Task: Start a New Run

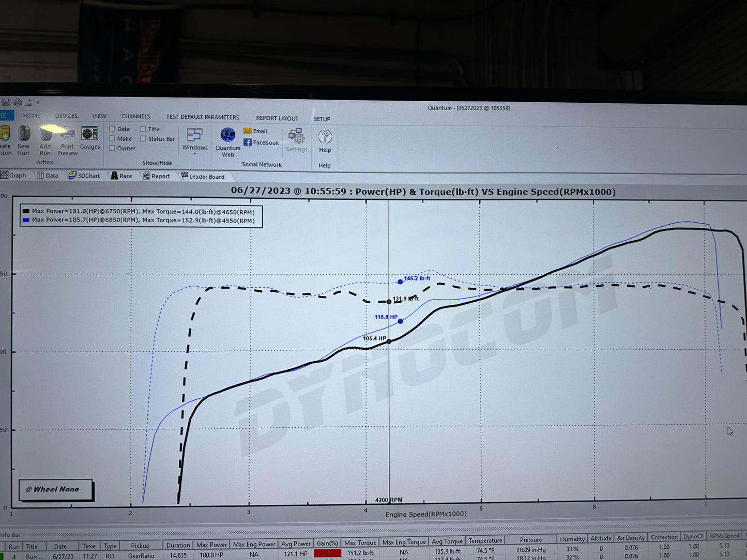Action: click(x=24, y=139)
